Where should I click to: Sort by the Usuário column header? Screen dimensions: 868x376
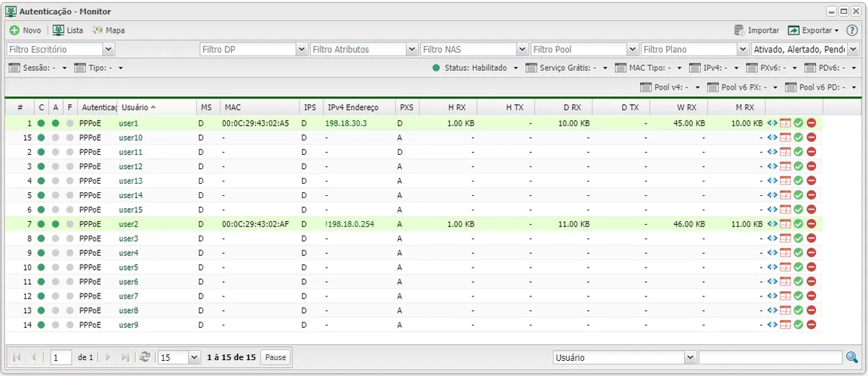tap(156, 107)
